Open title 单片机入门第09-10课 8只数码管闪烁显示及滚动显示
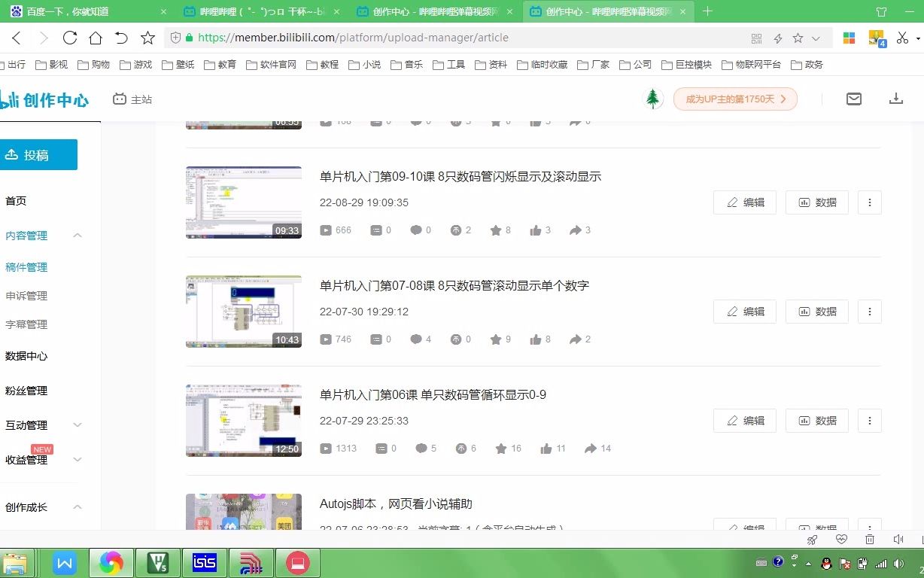The image size is (924, 578). [x=460, y=177]
